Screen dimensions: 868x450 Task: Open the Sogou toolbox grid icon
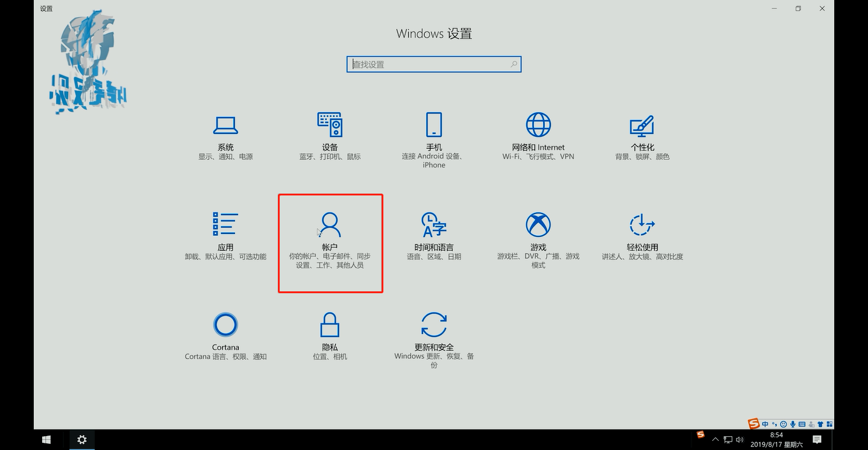coord(830,424)
